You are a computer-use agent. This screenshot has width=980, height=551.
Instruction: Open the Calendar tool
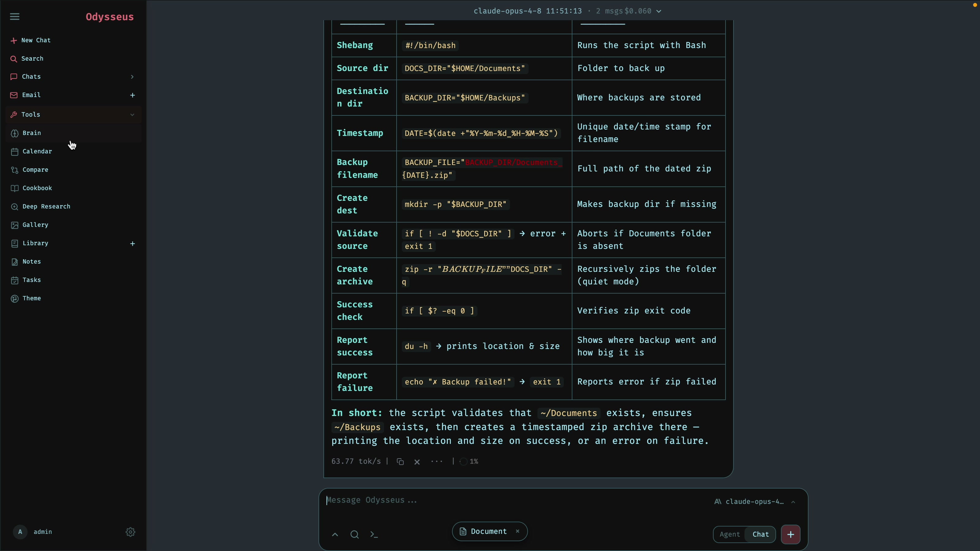coord(37,151)
